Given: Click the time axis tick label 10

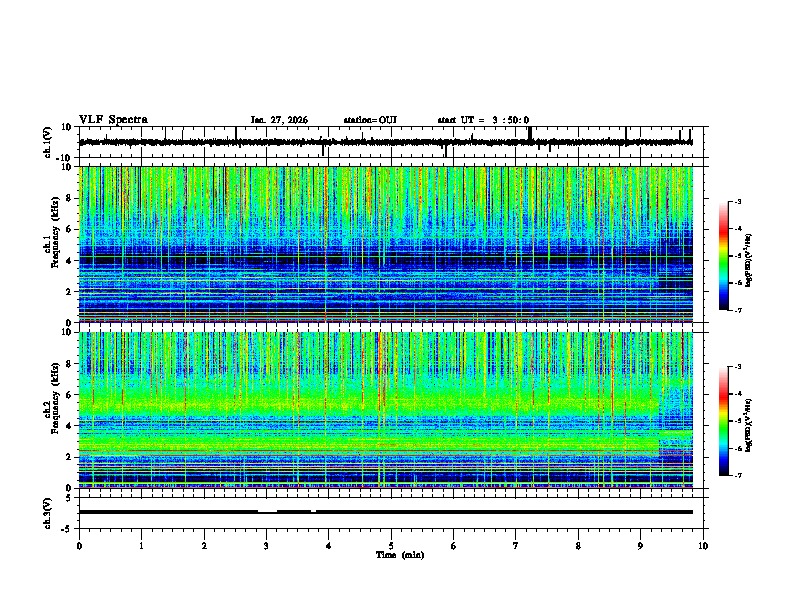Looking at the screenshot, I should tap(703, 546).
